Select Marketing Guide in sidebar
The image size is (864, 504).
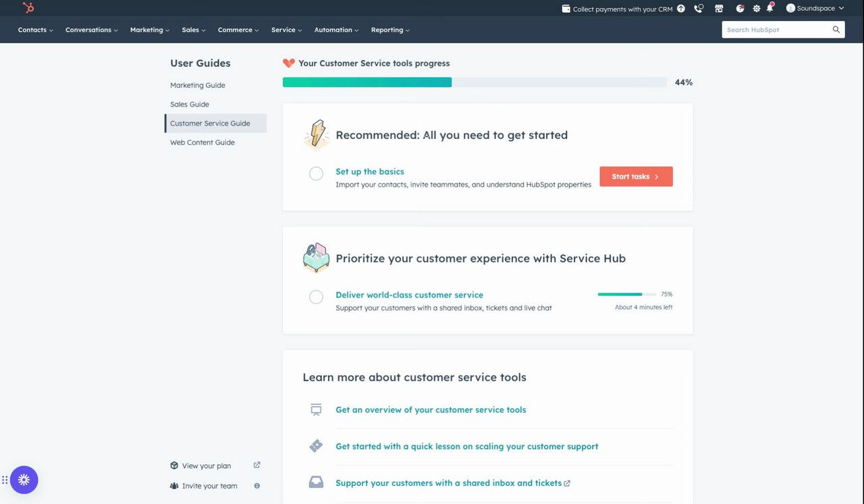(x=198, y=86)
